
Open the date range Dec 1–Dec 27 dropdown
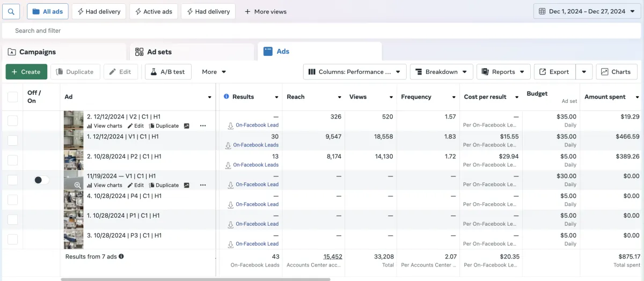[x=586, y=11]
